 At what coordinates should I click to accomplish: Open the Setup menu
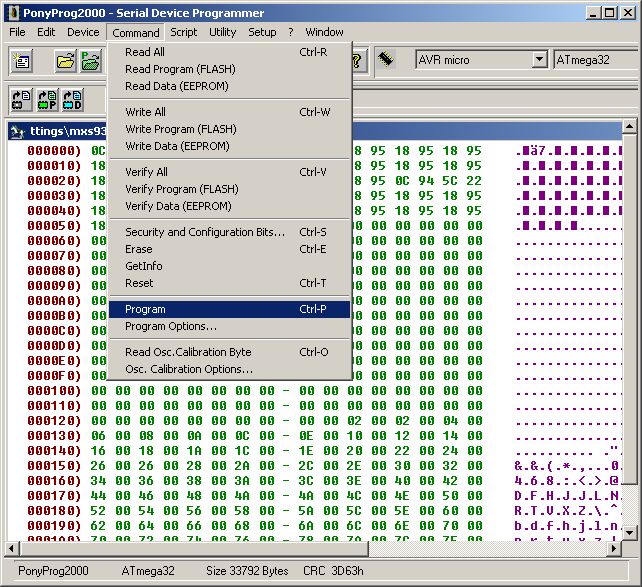pyautogui.click(x=262, y=32)
